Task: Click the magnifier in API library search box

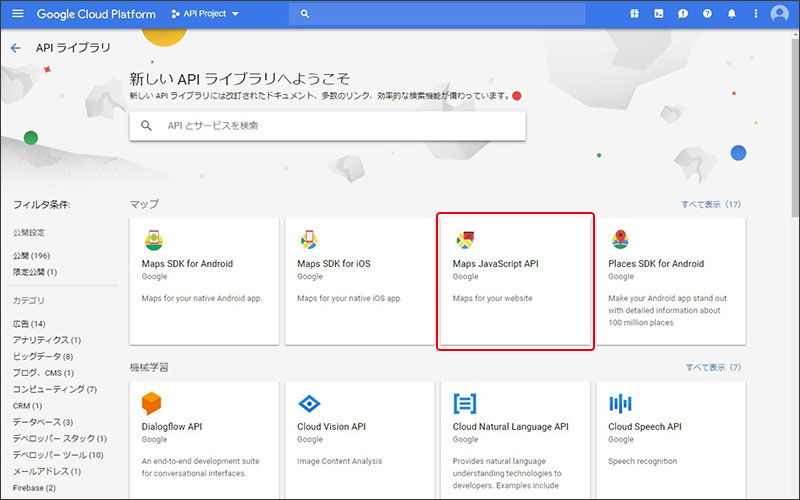Action: point(146,126)
